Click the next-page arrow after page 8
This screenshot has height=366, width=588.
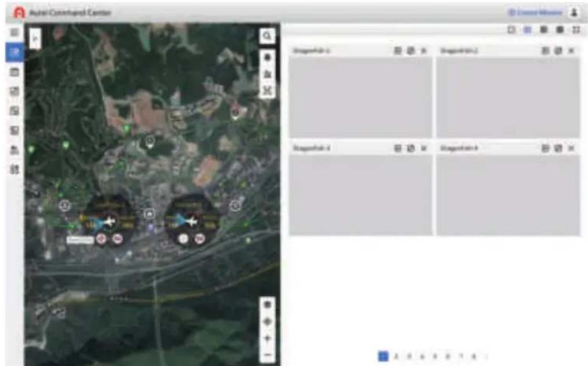(487, 356)
